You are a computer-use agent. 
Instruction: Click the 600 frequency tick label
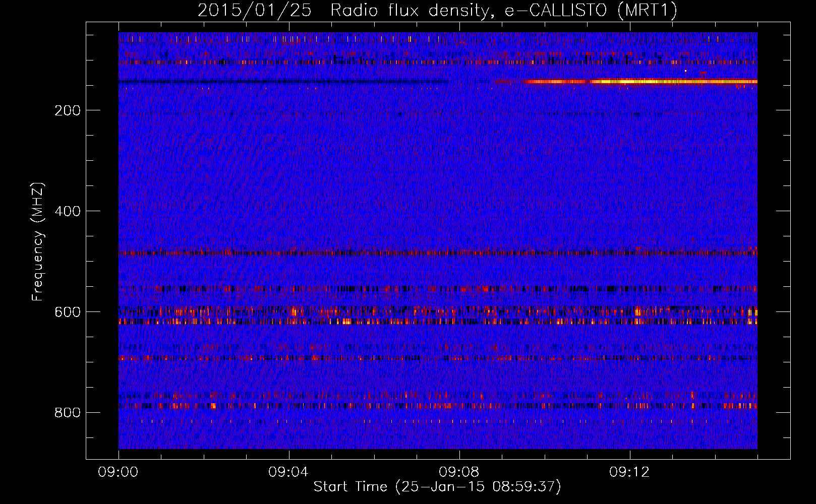pos(68,312)
